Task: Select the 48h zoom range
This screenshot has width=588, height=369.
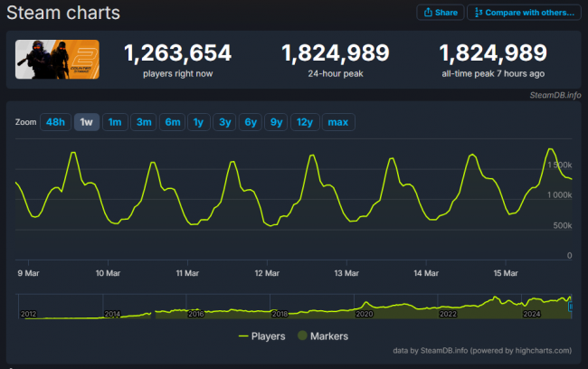Action: point(54,122)
